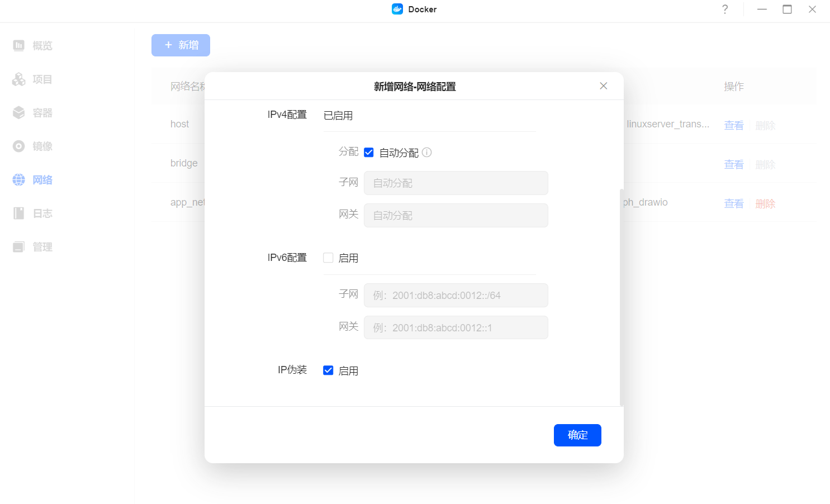Click the Images (镜像) disc icon
This screenshot has height=504, width=830.
pyautogui.click(x=19, y=146)
